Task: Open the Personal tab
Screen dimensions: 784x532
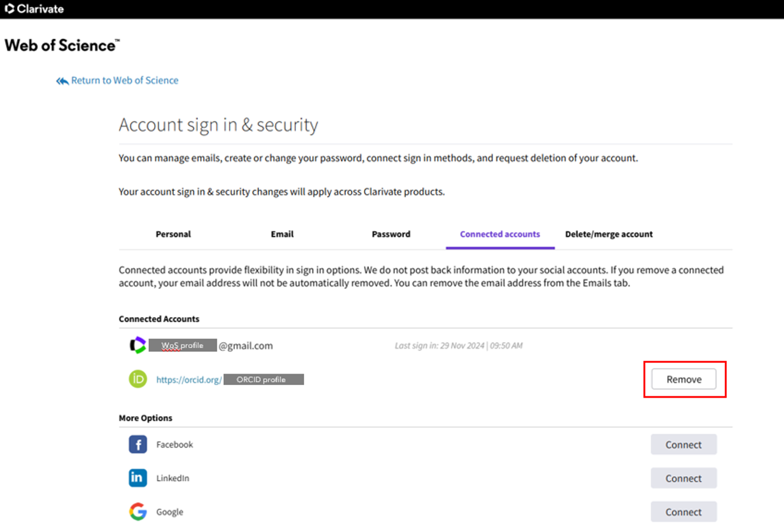Action: pyautogui.click(x=173, y=234)
